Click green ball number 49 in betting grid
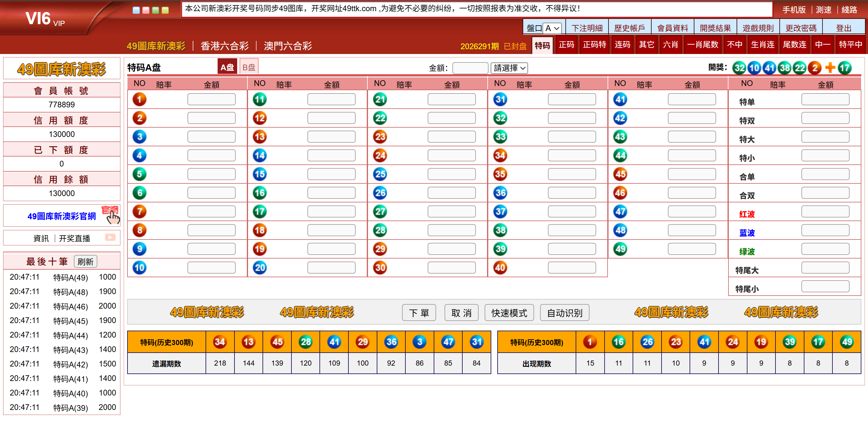Screen dimensions: 868x438 click(620, 249)
